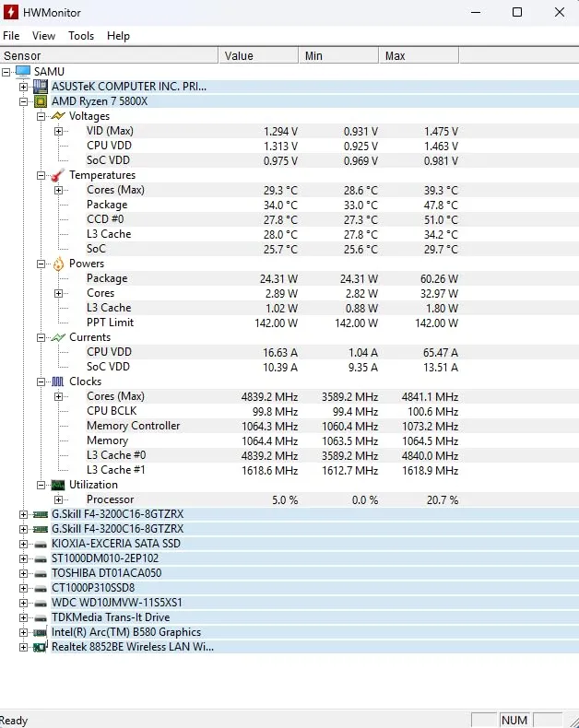Click the 60.26 W Package max value
Viewport: 579px width, 728px height.
[439, 279]
